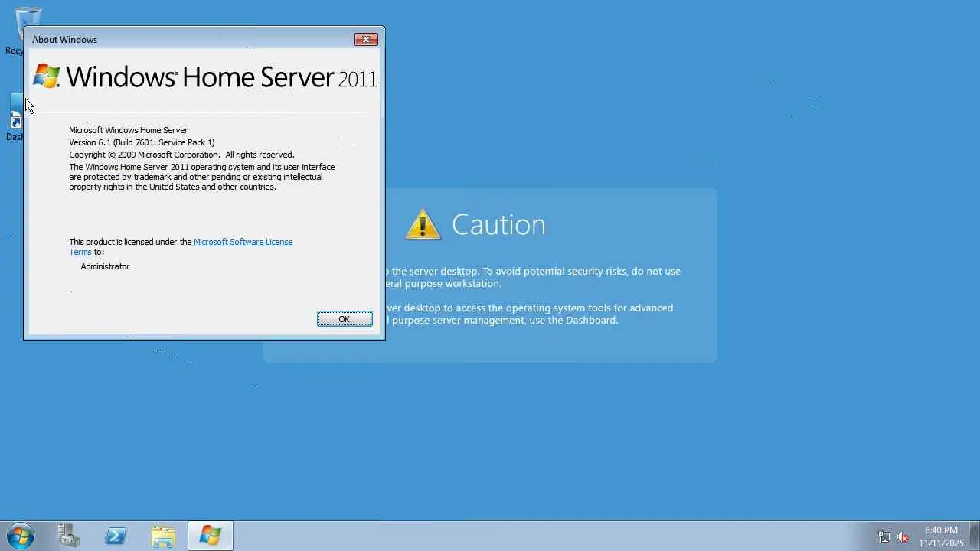Screen dimensions: 980x551
Task: Click the 'About Windows' title bar text
Action: click(64, 40)
